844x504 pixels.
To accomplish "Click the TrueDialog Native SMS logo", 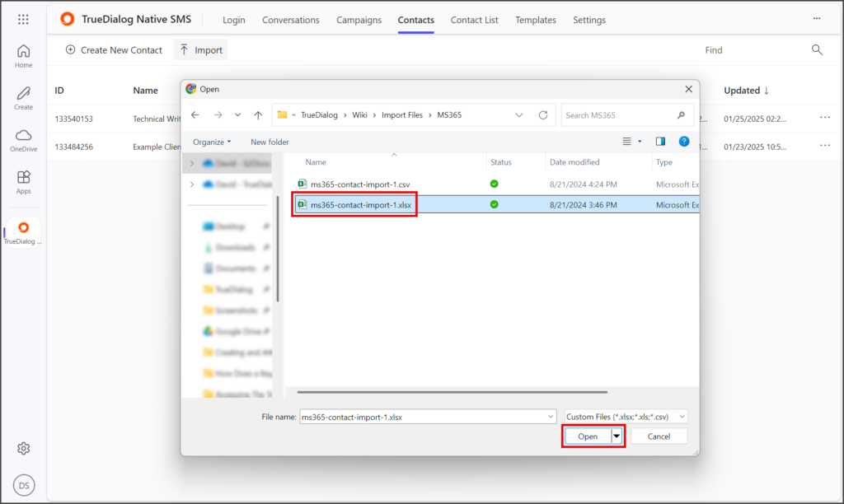I will [x=68, y=20].
